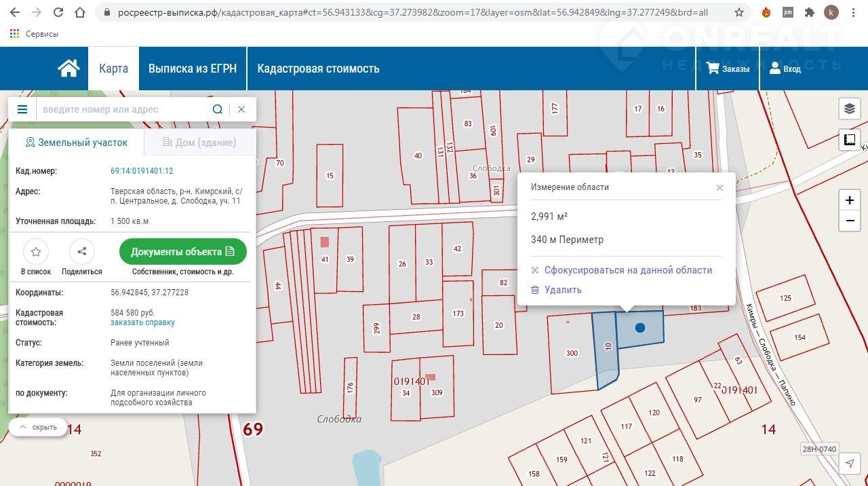Activate the ruler measurement tool
Viewport: 868px width, 486px height.
pyautogui.click(x=849, y=141)
